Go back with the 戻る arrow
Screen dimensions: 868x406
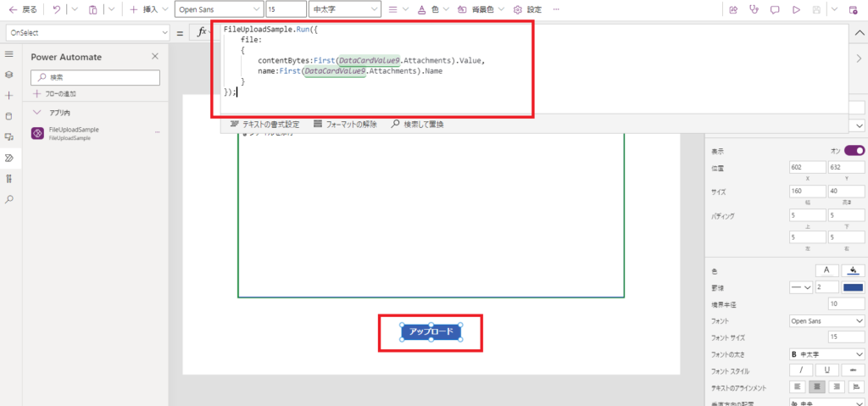(x=23, y=9)
